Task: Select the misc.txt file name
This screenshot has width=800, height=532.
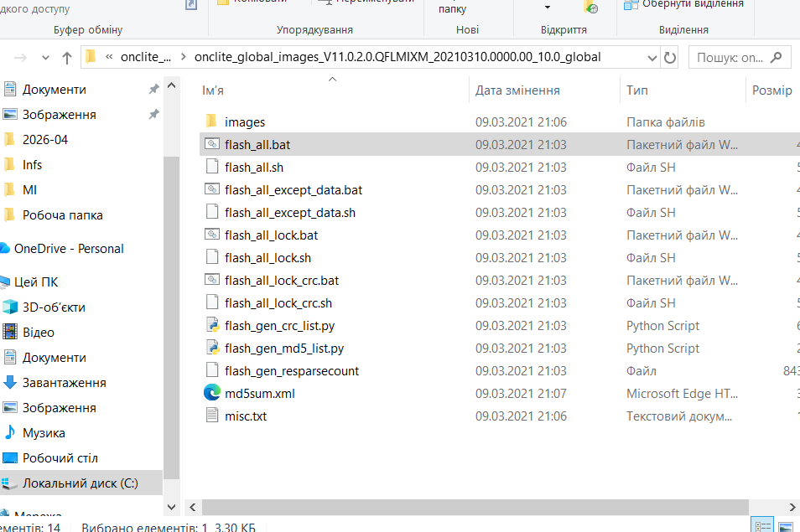Action: click(246, 416)
